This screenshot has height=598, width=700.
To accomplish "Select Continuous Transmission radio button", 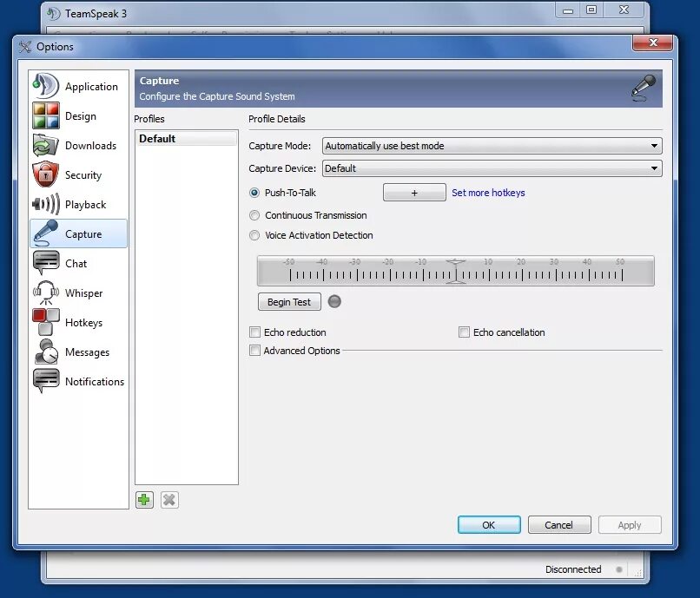I will (x=254, y=215).
